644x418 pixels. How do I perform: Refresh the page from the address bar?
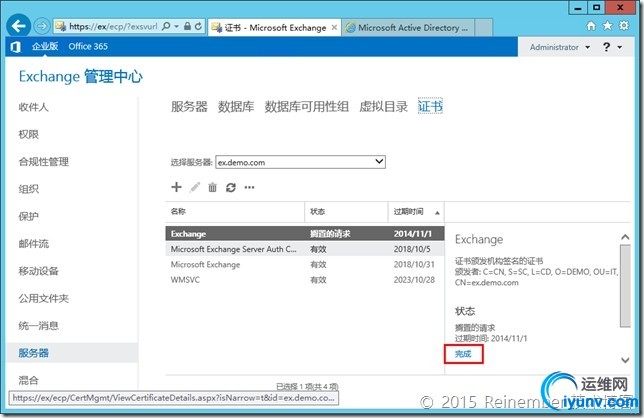[198, 26]
